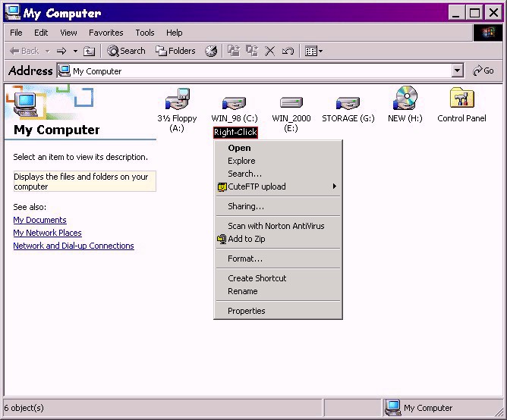Select the NEW (H:) CD drive icon
This screenshot has height=420, width=507.
(405, 98)
